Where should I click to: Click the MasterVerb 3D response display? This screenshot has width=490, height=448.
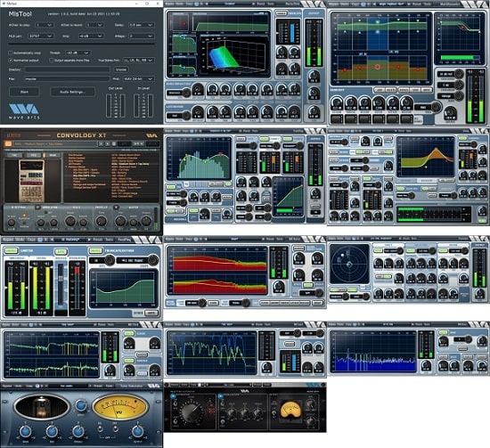point(235,55)
